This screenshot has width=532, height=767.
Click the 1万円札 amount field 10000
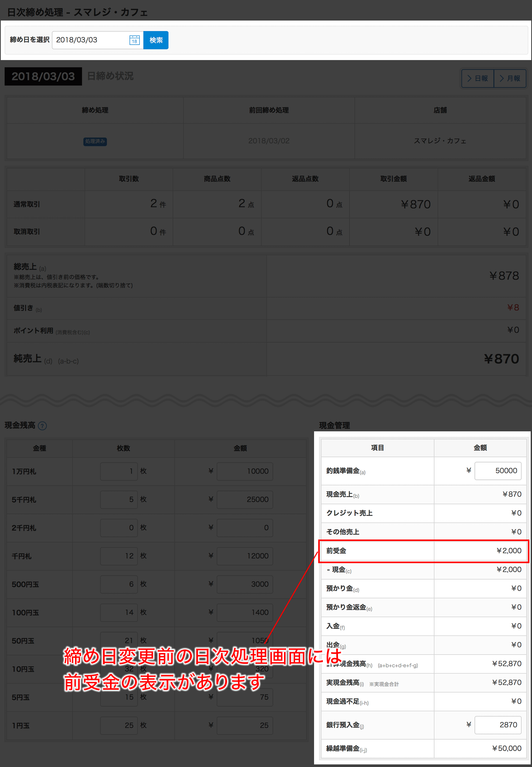click(245, 471)
